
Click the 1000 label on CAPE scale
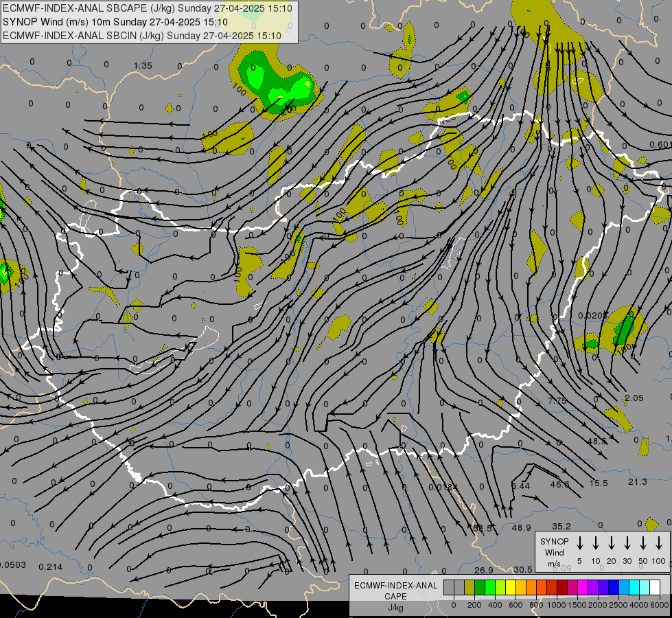tap(557, 605)
